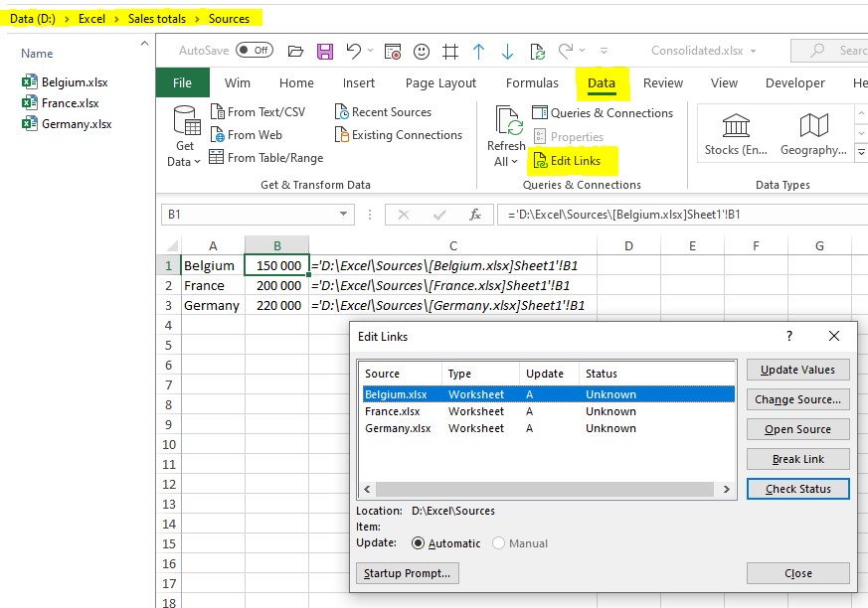Viewport: 868px width, 608px height.
Task: Save workbook with the purple floppy icon
Action: [325, 52]
